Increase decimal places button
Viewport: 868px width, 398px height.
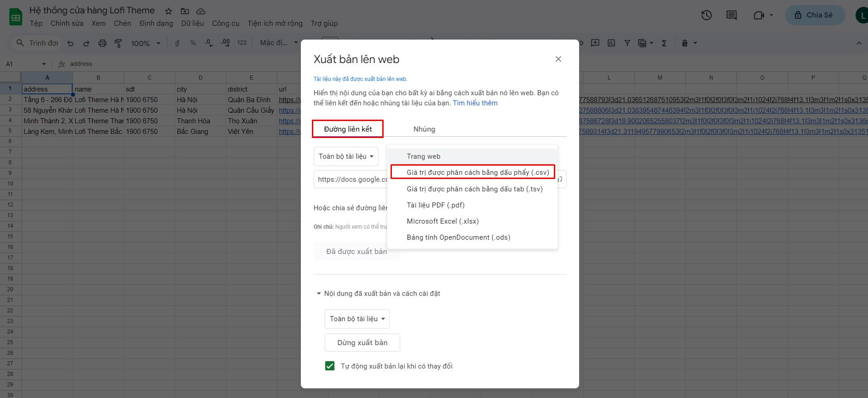click(225, 43)
